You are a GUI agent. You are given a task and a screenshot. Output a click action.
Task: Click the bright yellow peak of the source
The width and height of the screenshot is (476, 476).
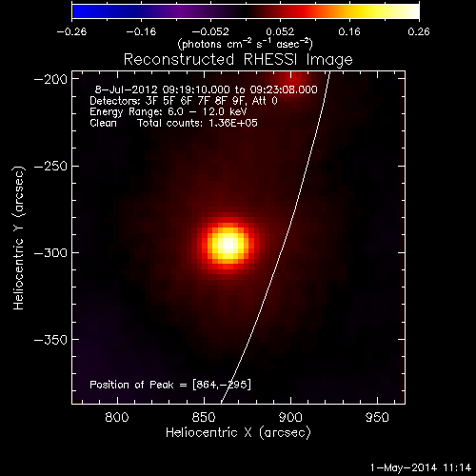tap(228, 245)
